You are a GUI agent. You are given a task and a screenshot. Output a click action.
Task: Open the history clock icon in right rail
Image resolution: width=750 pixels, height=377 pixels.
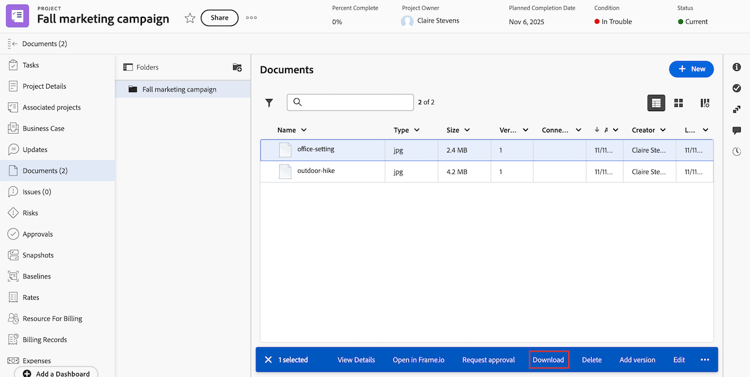click(737, 152)
